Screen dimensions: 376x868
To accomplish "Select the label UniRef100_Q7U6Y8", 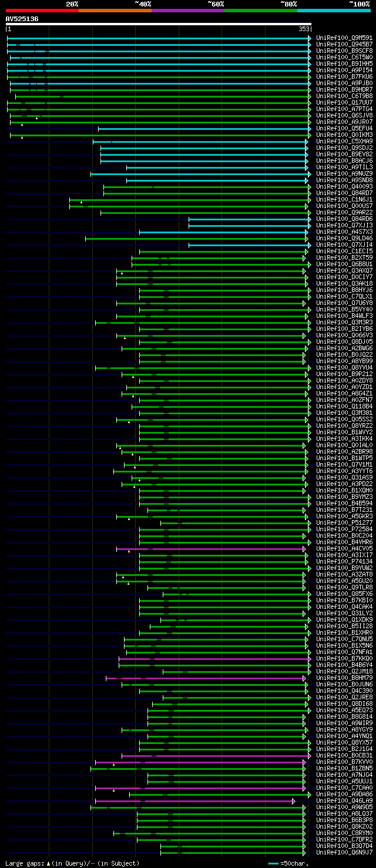I will coord(344,303).
